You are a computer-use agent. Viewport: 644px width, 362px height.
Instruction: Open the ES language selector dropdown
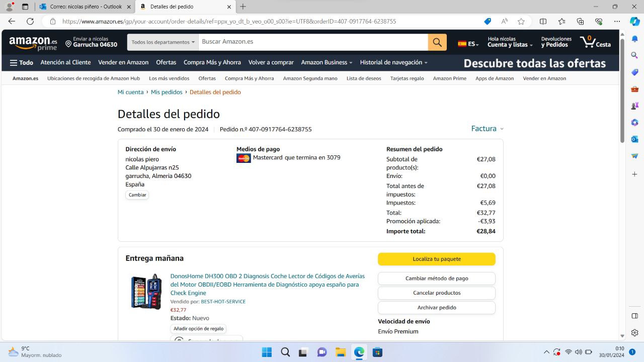pyautogui.click(x=468, y=44)
